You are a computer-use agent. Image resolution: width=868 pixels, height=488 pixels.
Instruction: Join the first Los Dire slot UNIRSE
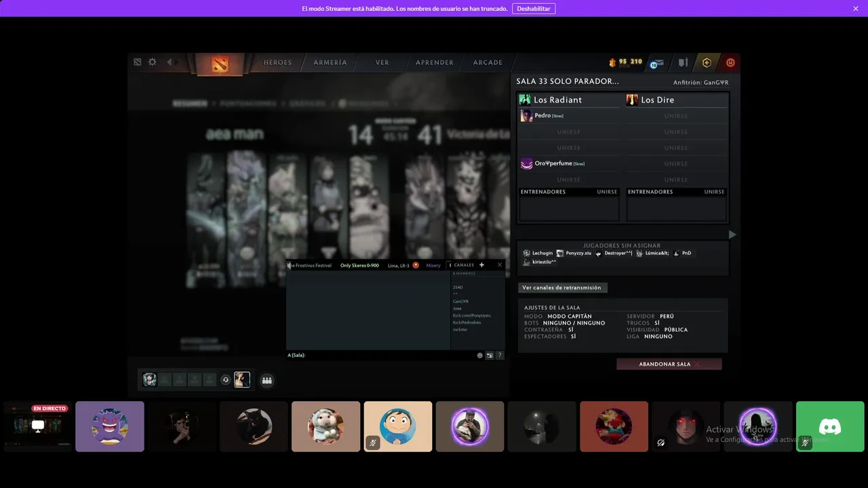pos(676,116)
